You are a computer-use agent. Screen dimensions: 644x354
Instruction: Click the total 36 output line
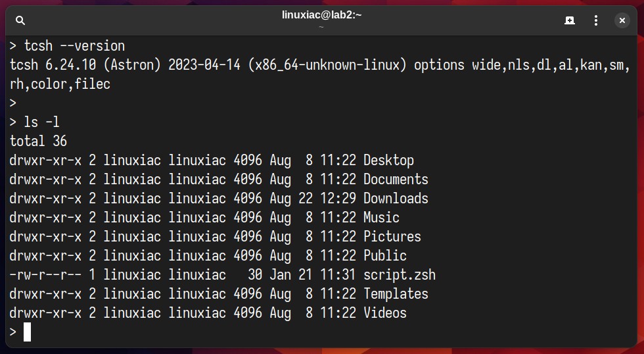click(x=38, y=141)
